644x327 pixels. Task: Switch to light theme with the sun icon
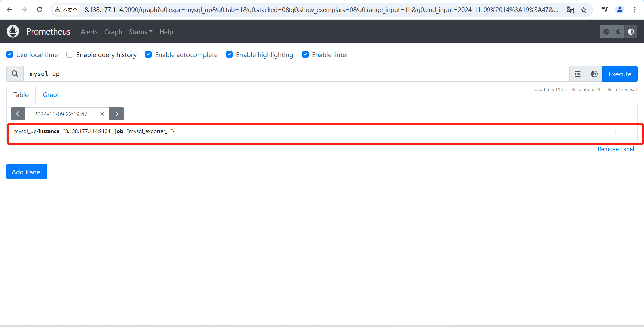[606, 32]
